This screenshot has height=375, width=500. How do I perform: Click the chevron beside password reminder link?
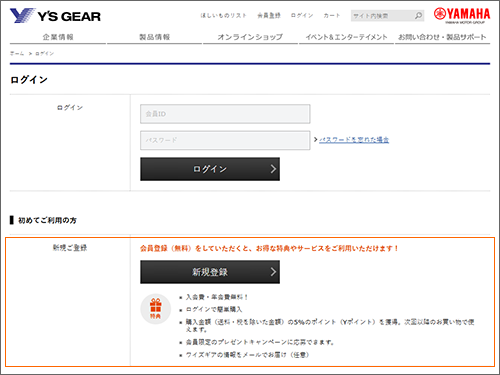315,139
